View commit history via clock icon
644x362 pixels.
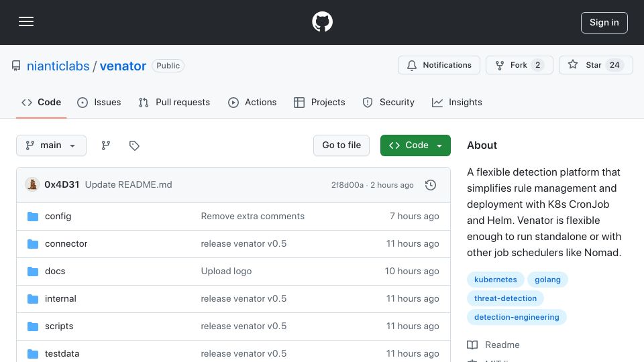point(431,185)
